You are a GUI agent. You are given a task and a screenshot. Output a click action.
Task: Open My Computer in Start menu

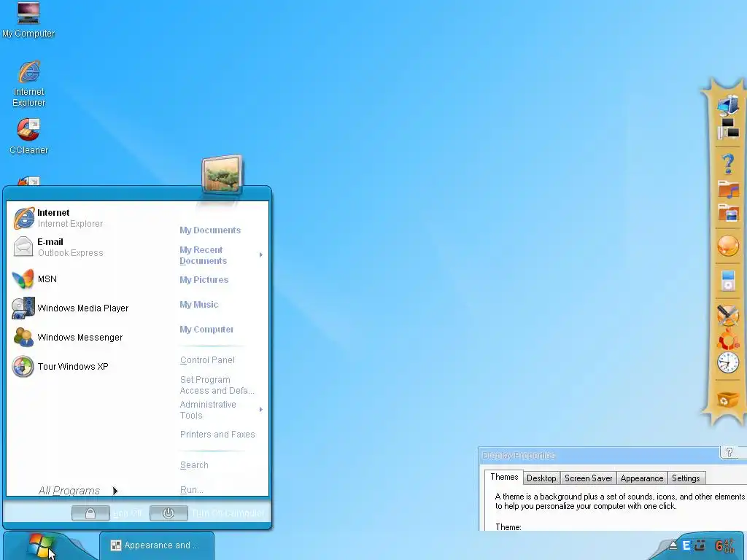tap(206, 329)
